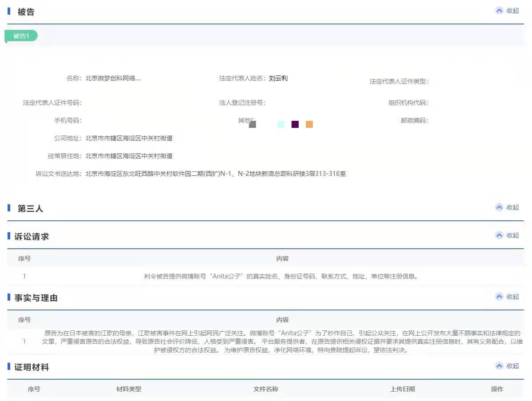Click the claim row mentioning “Anita公子” 注册信息
The width and height of the screenshot is (532, 401).
tap(281, 276)
